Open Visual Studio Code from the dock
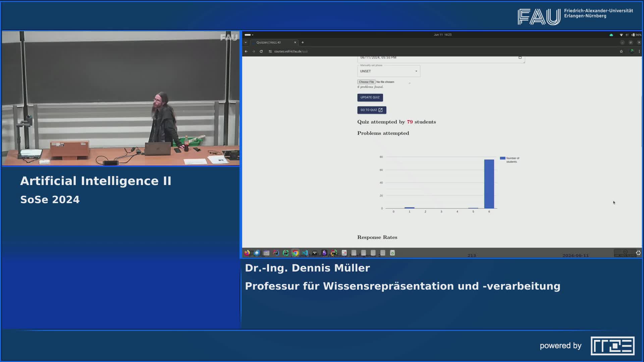 305,253
